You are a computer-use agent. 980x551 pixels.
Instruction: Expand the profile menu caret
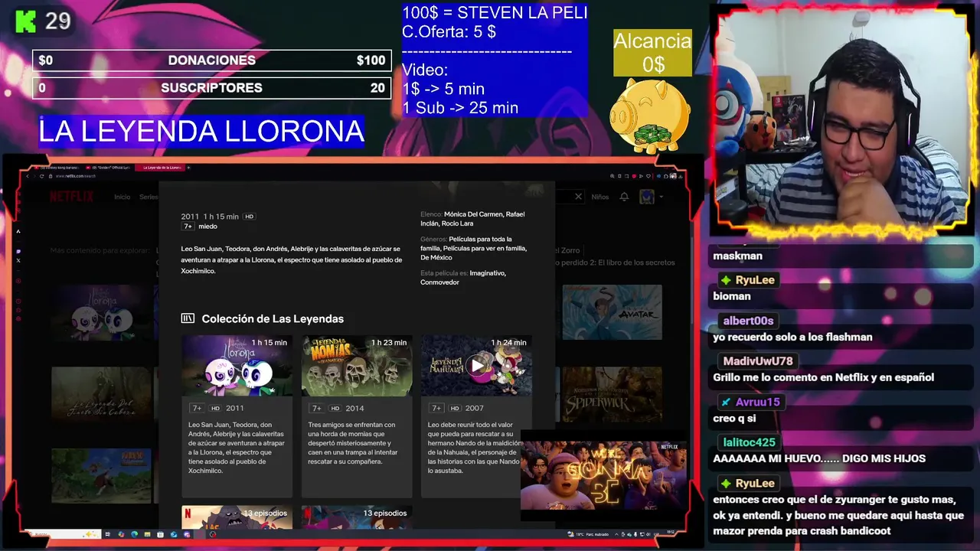click(661, 197)
